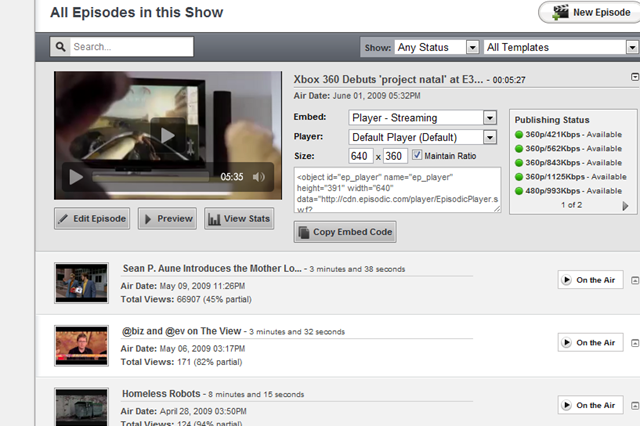Seek along the video progress bar
Image resolution: width=640 pixels, height=426 pixels.
pyautogui.click(x=151, y=177)
